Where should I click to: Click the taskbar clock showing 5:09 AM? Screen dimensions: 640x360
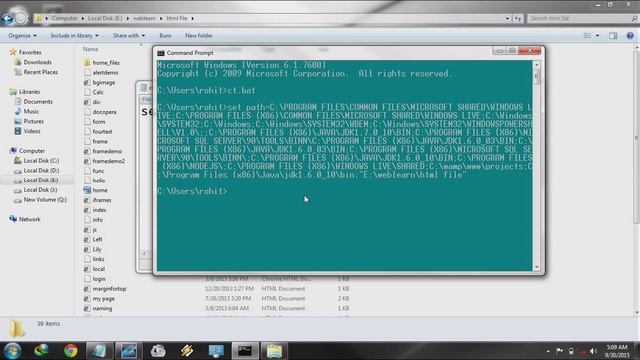(617, 351)
